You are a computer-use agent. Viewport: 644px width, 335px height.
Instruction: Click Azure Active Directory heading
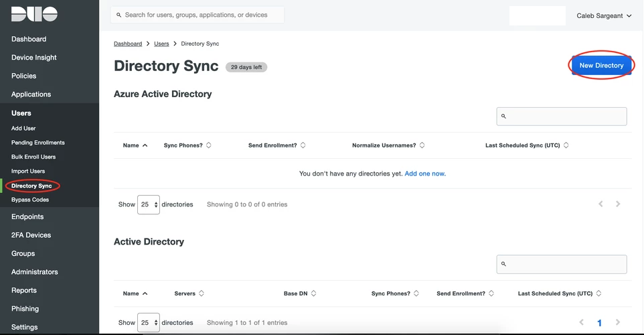[163, 94]
